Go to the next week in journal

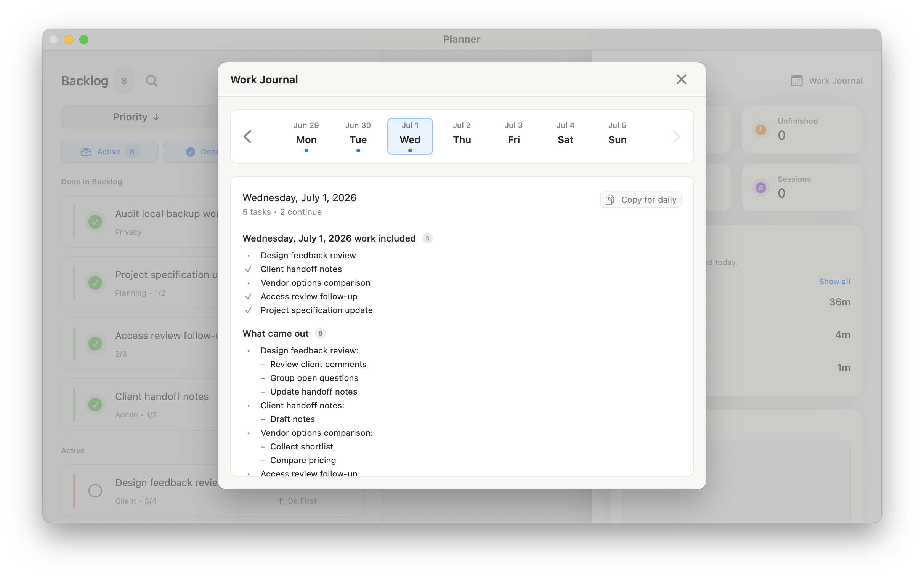coord(676,137)
